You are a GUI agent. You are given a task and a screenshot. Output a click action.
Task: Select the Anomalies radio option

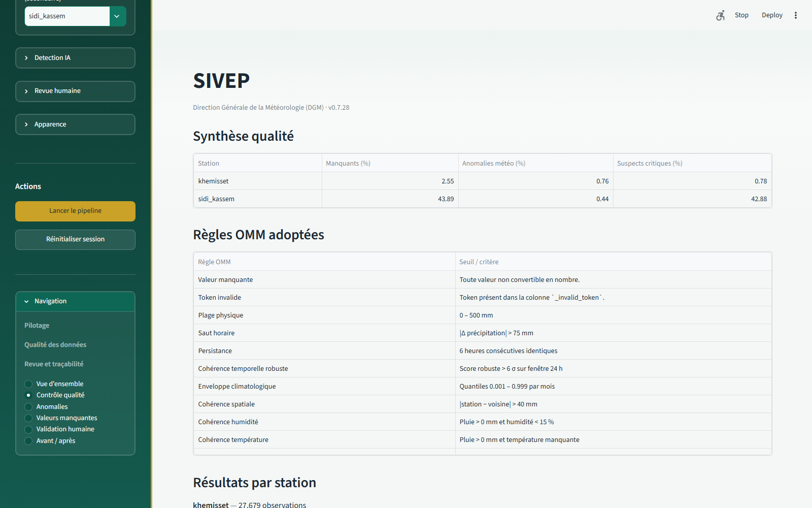tap(46, 407)
